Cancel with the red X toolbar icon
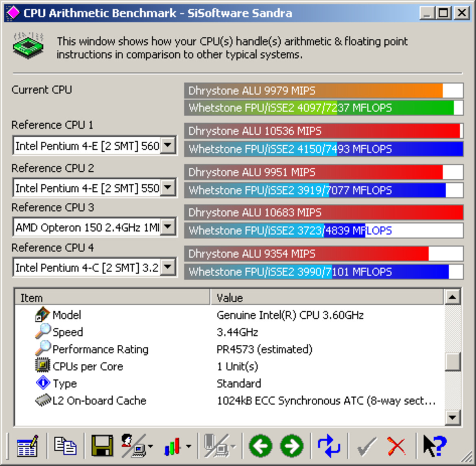 [x=396, y=446]
